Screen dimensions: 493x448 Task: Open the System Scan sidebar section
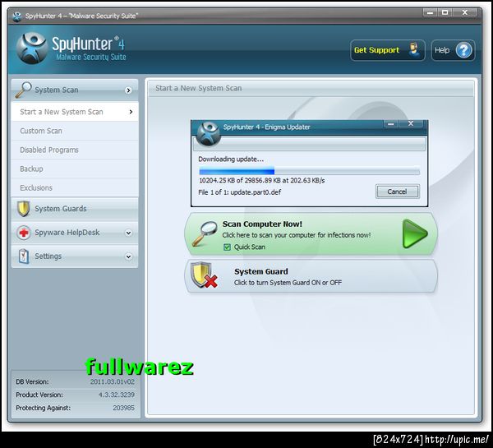75,90
